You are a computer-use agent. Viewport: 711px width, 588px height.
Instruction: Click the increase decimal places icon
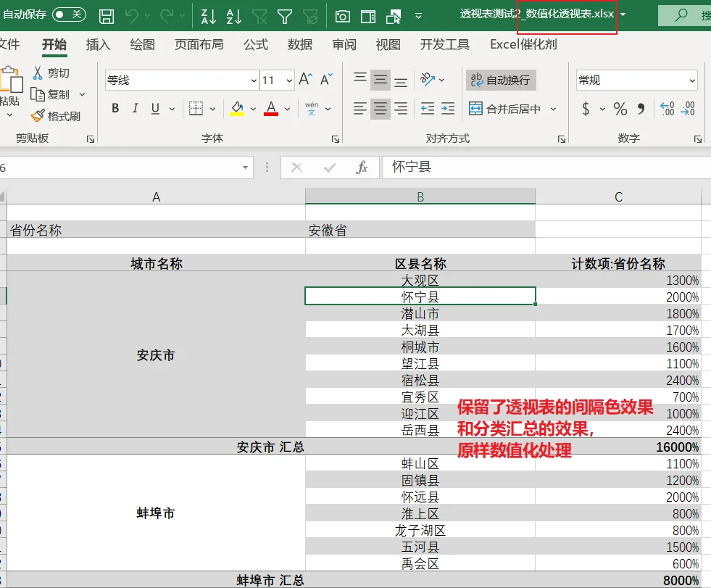pyautogui.click(x=667, y=109)
